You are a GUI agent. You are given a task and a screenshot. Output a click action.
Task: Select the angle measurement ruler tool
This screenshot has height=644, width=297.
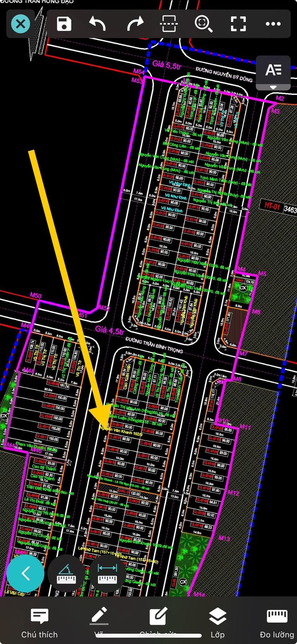coord(66,574)
